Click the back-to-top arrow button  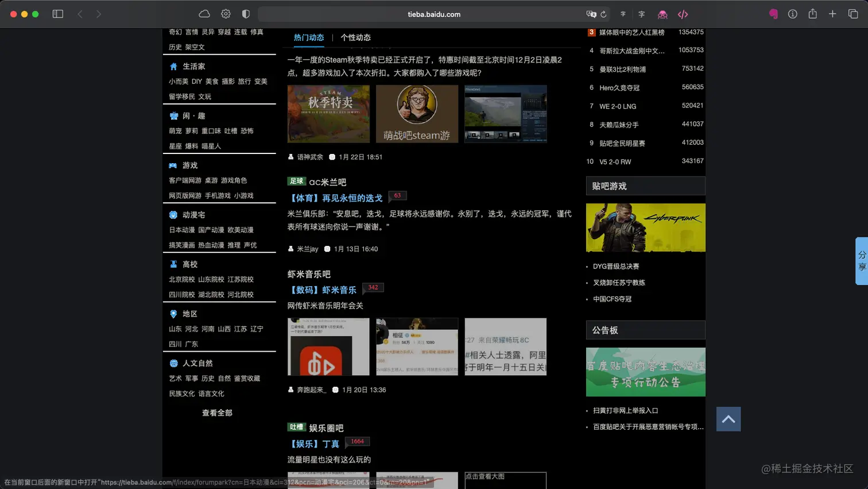point(728,419)
